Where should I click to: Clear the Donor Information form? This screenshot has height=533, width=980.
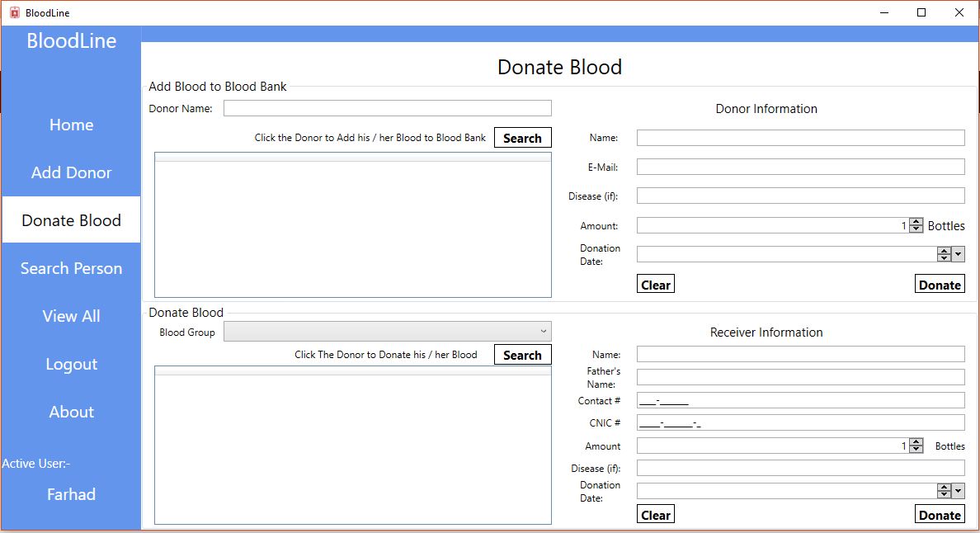click(655, 284)
